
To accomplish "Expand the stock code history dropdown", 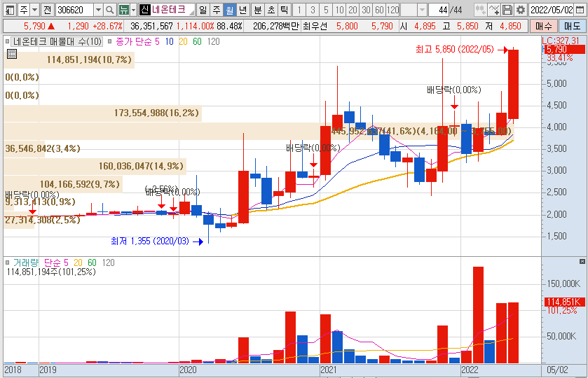I will pyautogui.click(x=98, y=10).
